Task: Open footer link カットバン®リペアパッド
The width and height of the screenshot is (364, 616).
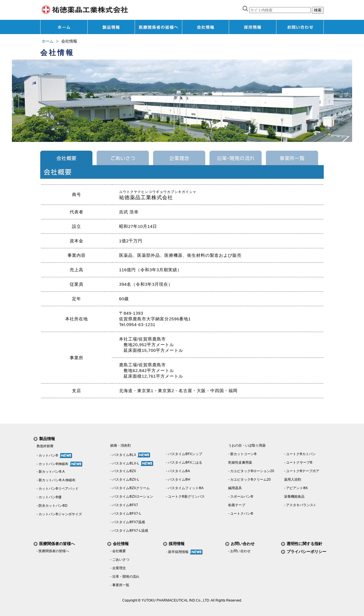Action: tap(57, 489)
